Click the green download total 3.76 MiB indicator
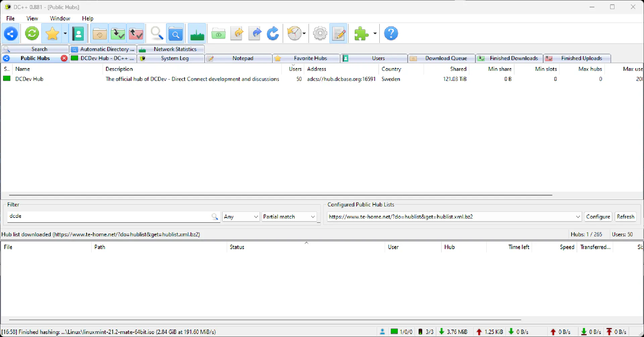 tap(453, 332)
